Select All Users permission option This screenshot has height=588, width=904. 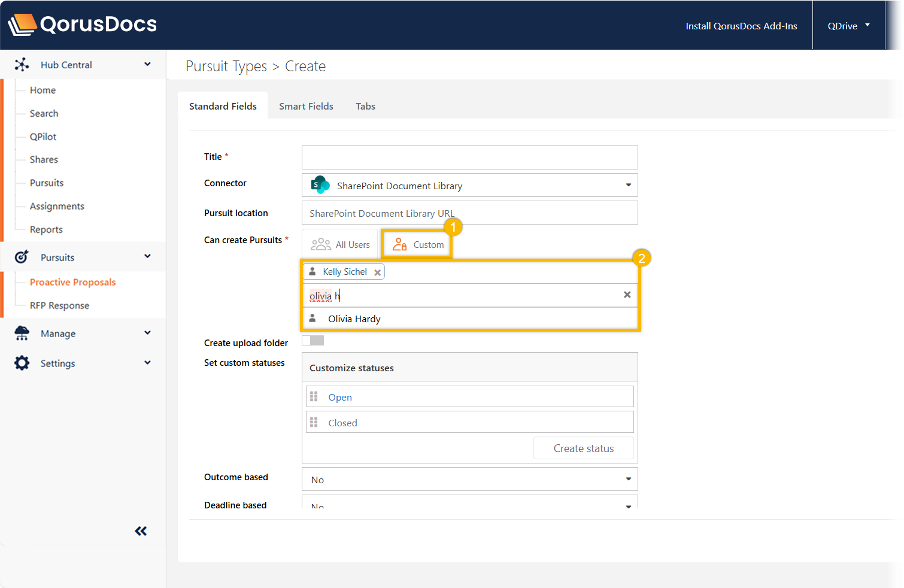[341, 244]
